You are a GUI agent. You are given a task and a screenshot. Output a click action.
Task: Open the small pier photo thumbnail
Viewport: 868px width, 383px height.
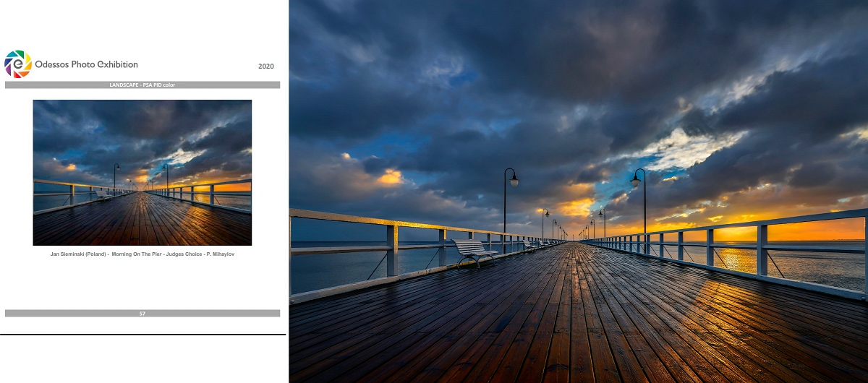coord(142,173)
